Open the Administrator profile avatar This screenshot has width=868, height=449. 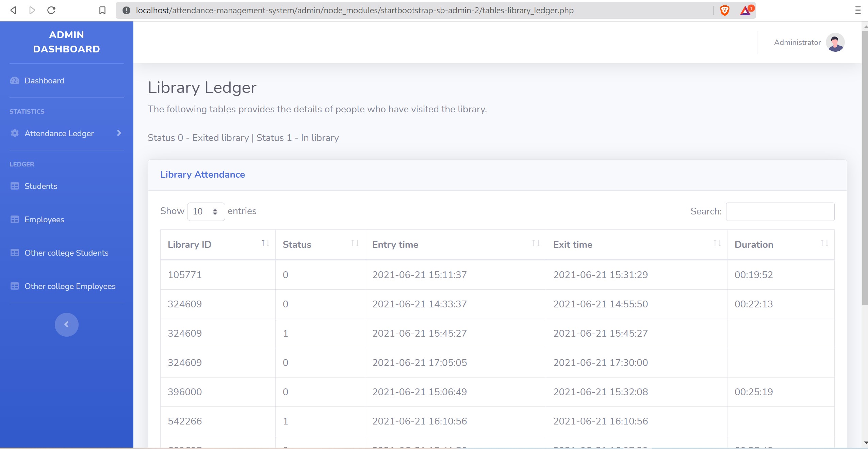(835, 42)
